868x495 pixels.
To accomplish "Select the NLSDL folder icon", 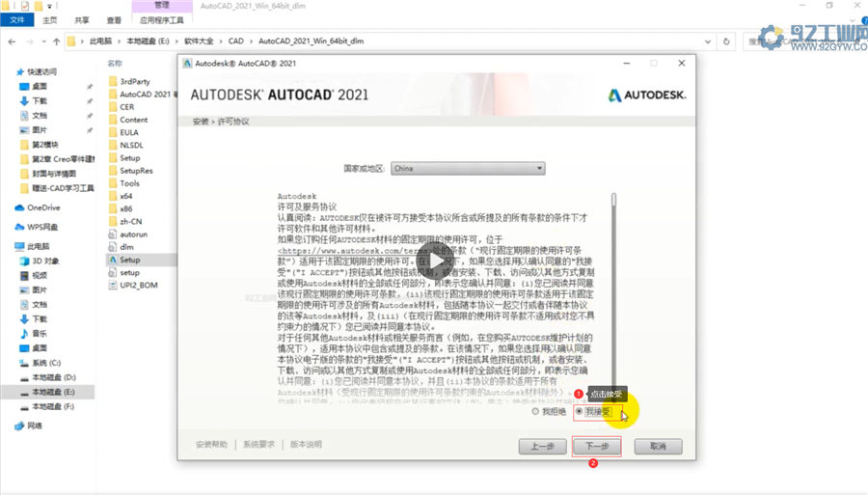I will pos(113,145).
